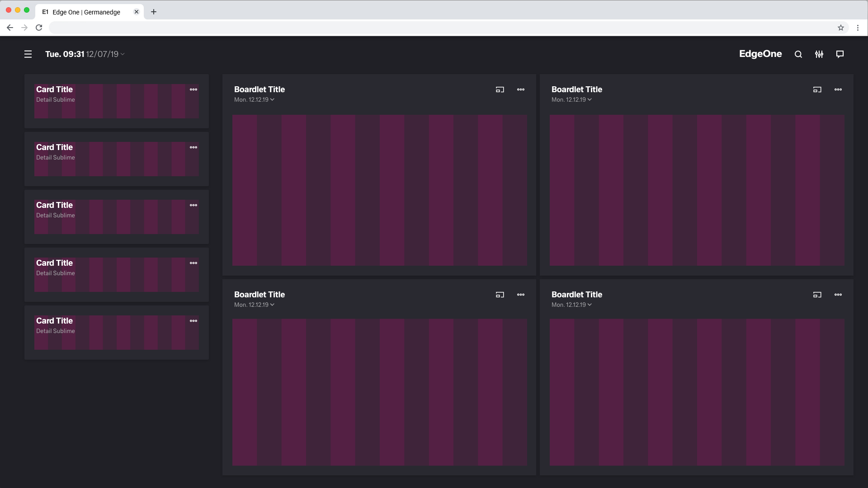Expand top-right boardlet date dropdown chevron
This screenshot has height=488, width=868.
pos(590,100)
